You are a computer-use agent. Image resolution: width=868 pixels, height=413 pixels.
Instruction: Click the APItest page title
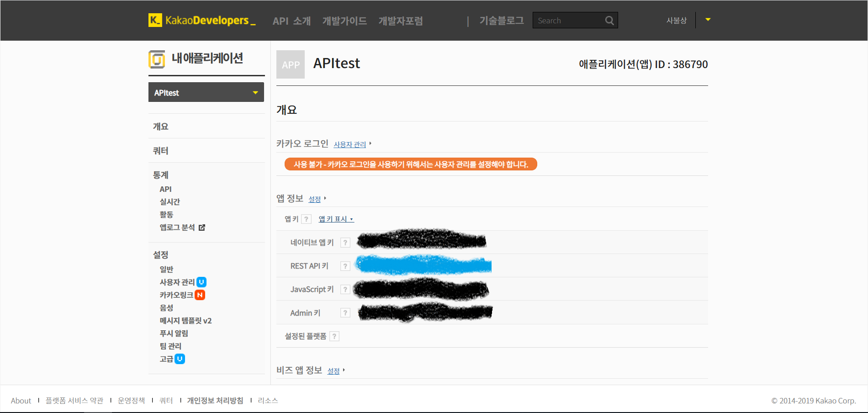(337, 64)
